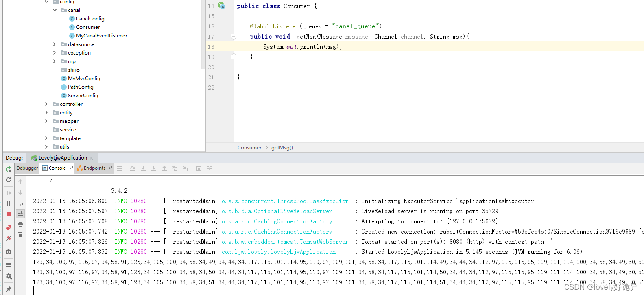Toggle Mute Breakpoints icon
The width and height of the screenshot is (644, 295).
(9, 238)
